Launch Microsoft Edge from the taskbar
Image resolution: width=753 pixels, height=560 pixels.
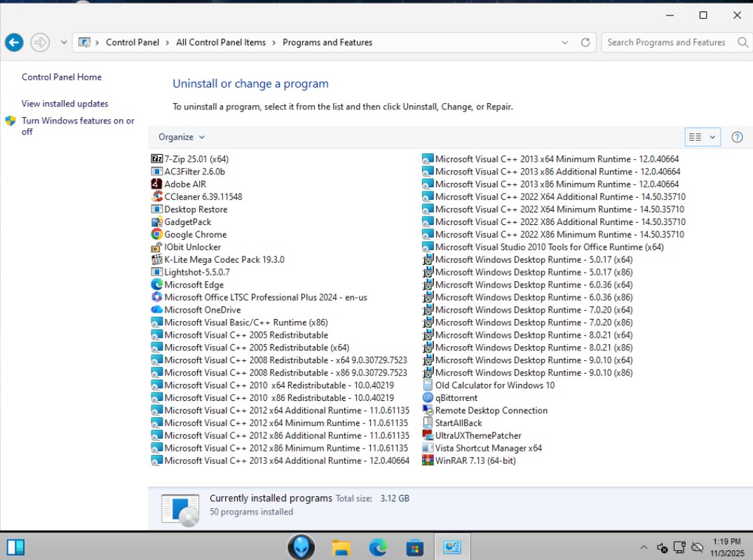(378, 547)
